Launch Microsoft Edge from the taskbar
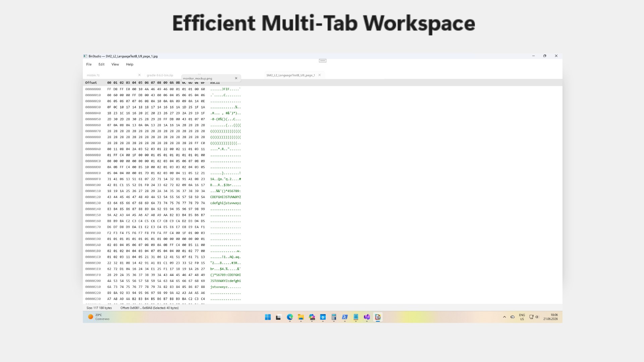The image size is (644, 362). pyautogui.click(x=290, y=317)
